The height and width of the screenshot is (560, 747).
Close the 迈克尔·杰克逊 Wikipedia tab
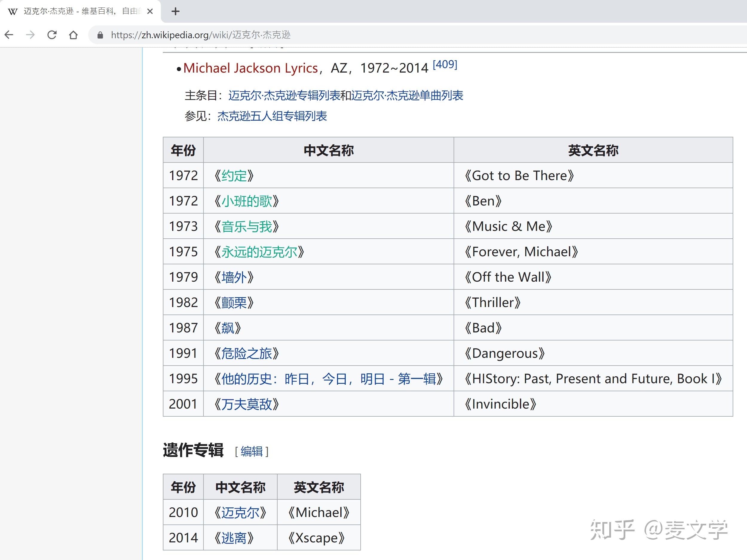pos(150,11)
